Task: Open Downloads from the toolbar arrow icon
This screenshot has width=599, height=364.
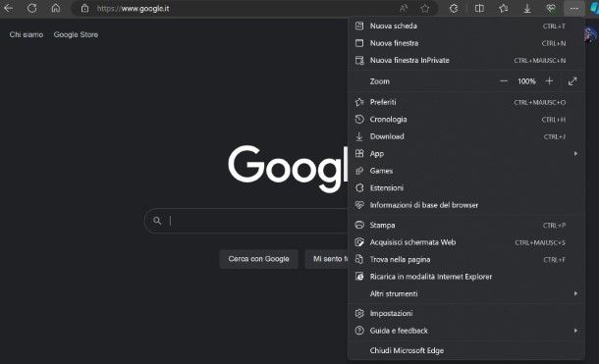Action: [x=527, y=9]
